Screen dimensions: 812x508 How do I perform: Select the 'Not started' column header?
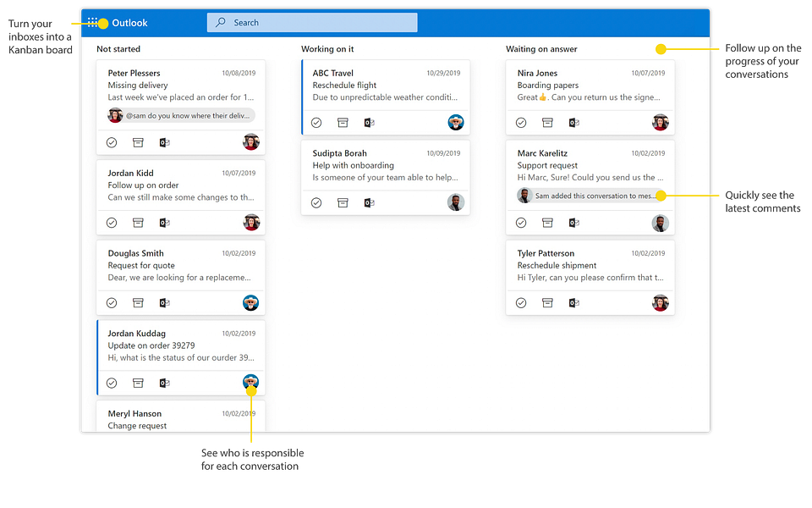118,49
